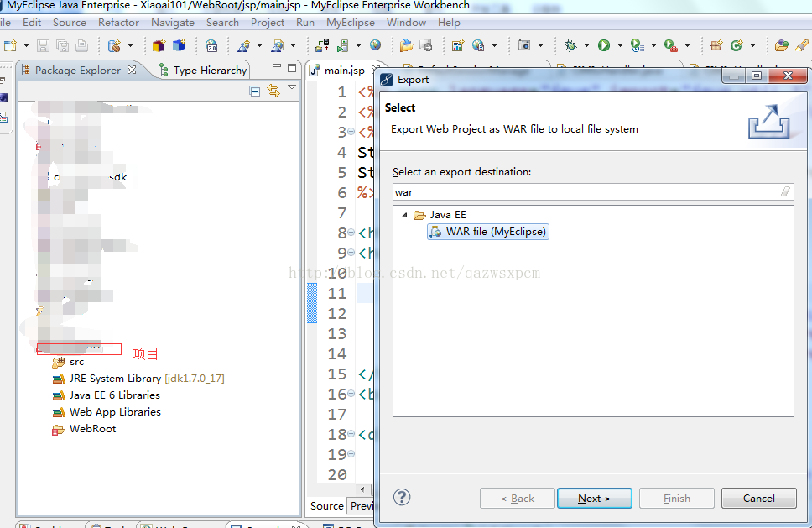Select WAR file (MyEclipse) entry
The height and width of the screenshot is (528, 812).
pos(488,232)
